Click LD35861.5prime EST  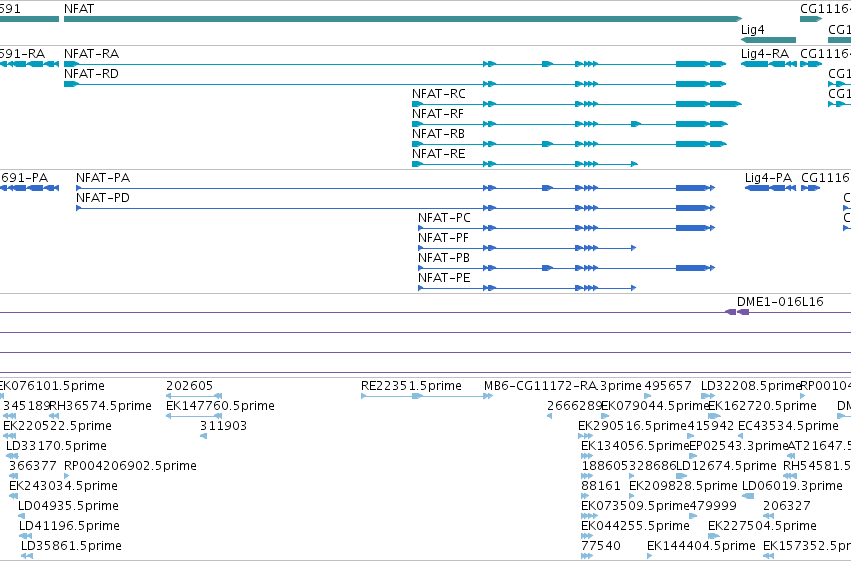tap(71, 546)
